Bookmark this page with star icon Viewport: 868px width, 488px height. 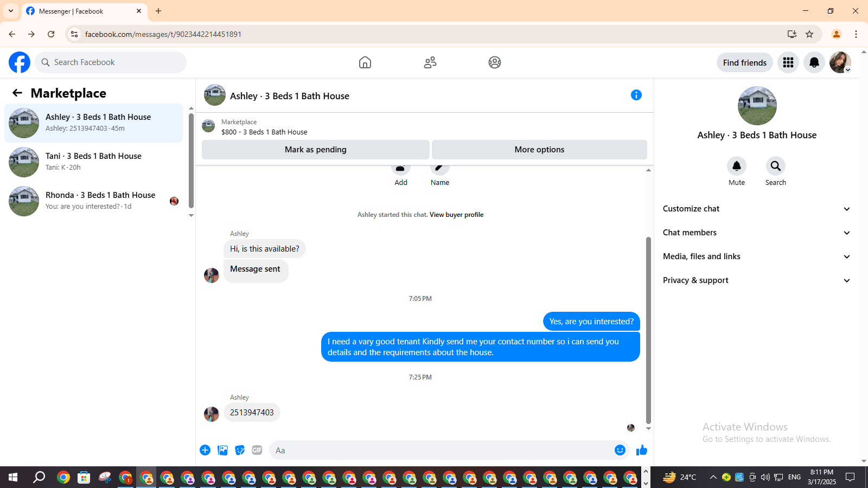click(809, 34)
